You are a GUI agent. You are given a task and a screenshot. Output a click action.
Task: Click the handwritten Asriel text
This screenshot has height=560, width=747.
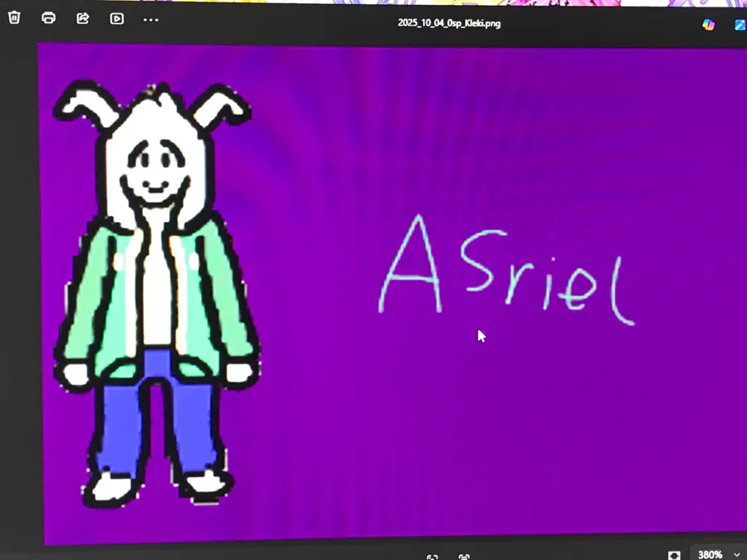coord(507,270)
